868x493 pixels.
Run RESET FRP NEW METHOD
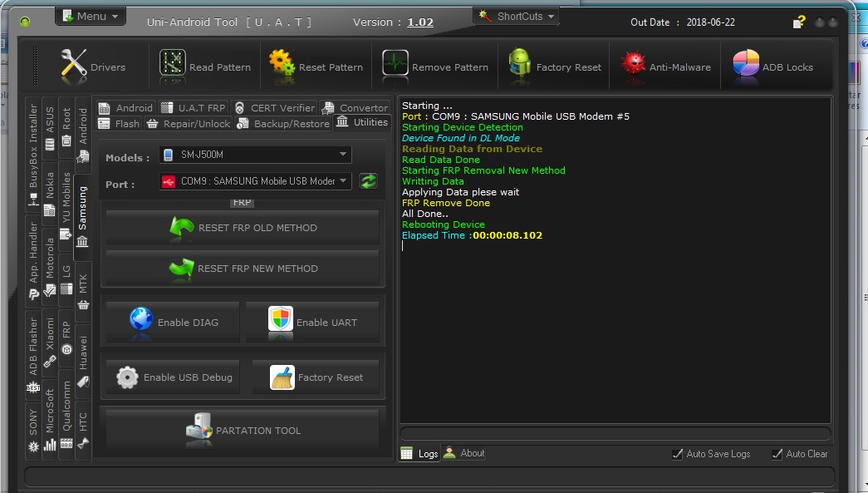pos(243,268)
